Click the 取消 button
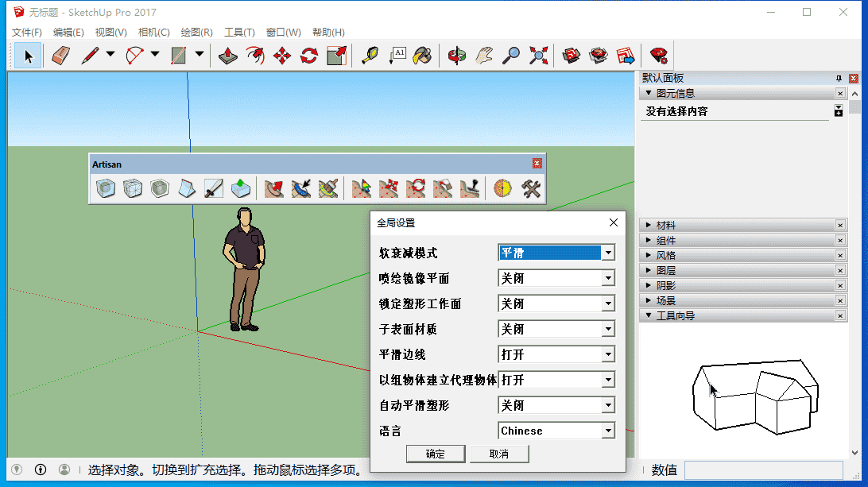 (x=499, y=454)
